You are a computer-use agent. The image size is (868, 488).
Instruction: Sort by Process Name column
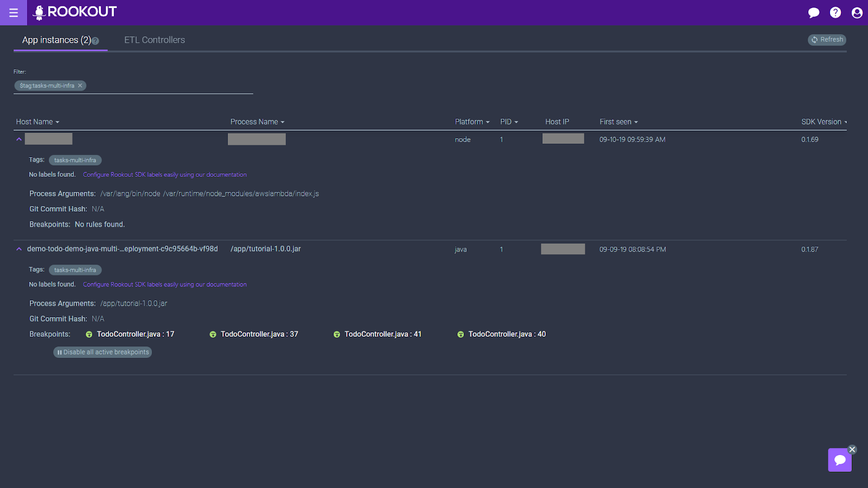(257, 122)
